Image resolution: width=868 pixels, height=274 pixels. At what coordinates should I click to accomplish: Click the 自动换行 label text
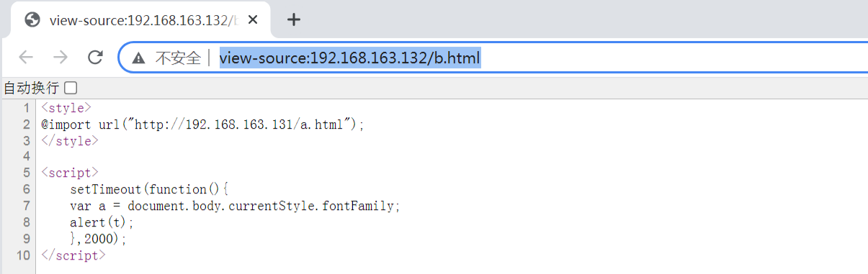tap(31, 88)
